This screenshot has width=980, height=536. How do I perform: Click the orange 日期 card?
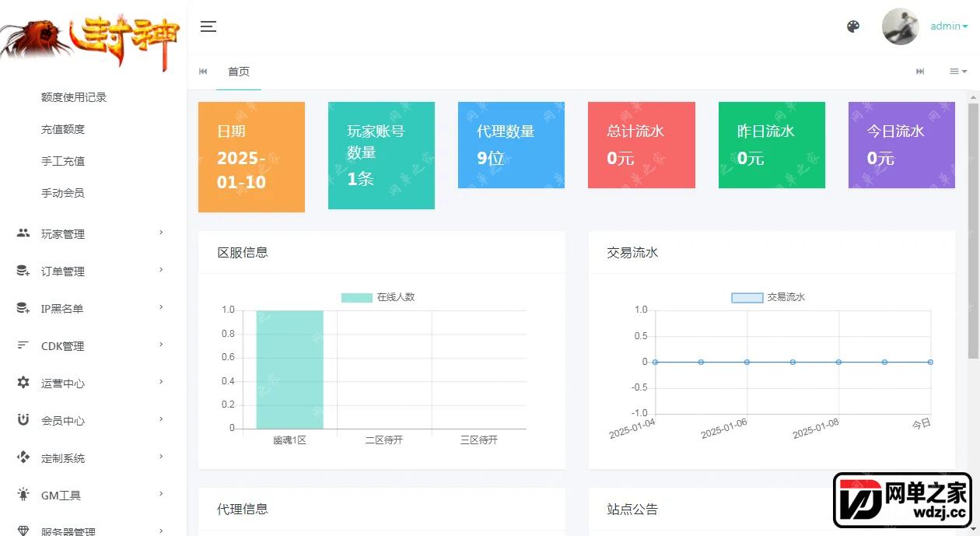251,157
